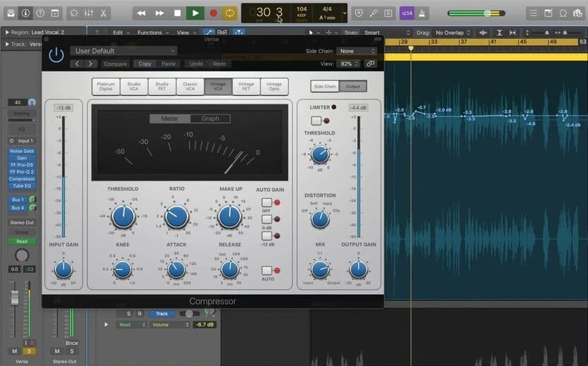The image size is (588, 366).
Task: Click the Redo button in plugin header
Action: coord(220,63)
